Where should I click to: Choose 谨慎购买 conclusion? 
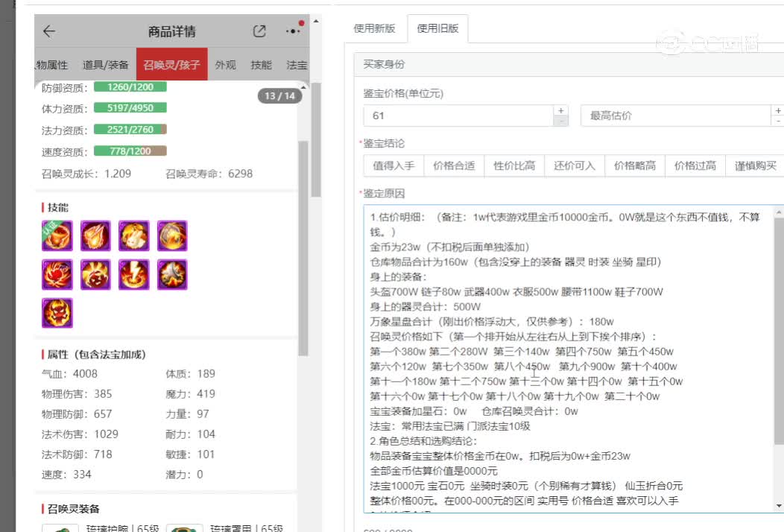[755, 166]
